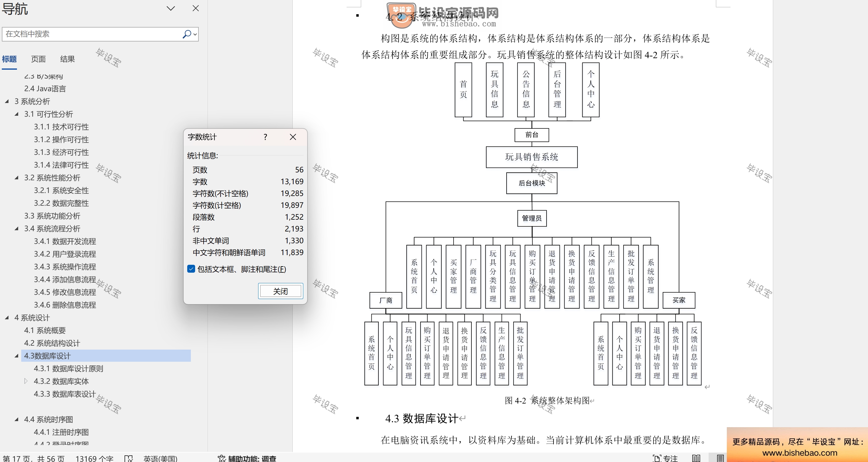Collapse the 3.4 系统流程分析 heading

[x=16, y=228]
